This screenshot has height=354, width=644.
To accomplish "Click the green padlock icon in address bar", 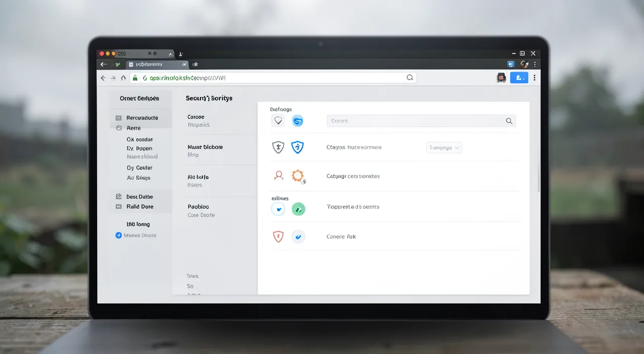I will coord(135,78).
